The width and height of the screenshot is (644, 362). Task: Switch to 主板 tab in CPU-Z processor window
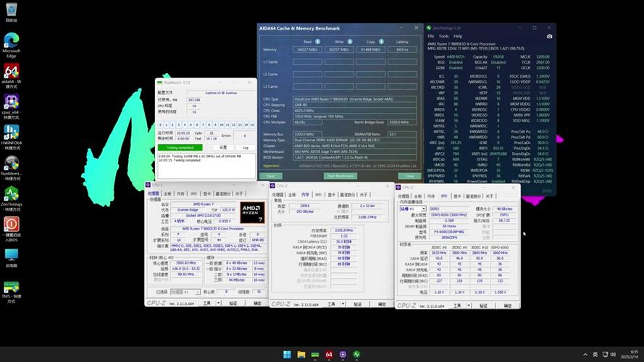coord(167,194)
